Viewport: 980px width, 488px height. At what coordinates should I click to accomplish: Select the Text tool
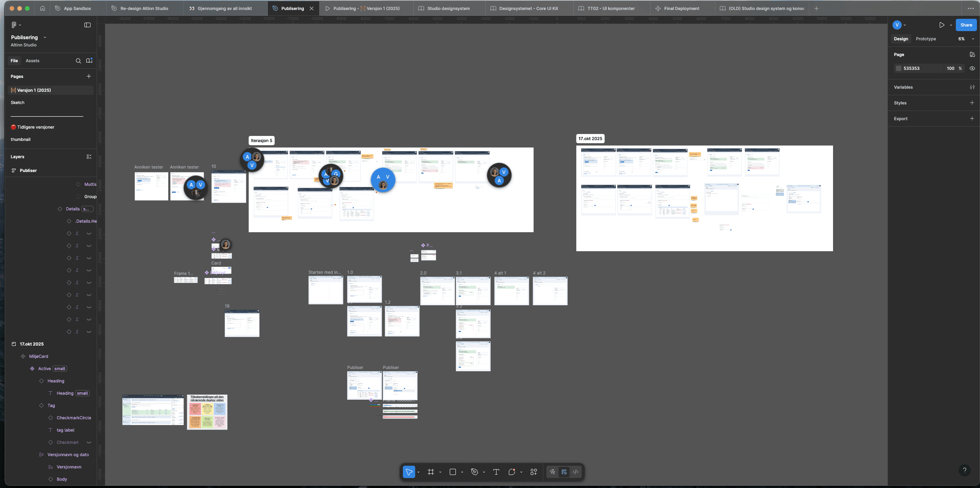point(496,472)
